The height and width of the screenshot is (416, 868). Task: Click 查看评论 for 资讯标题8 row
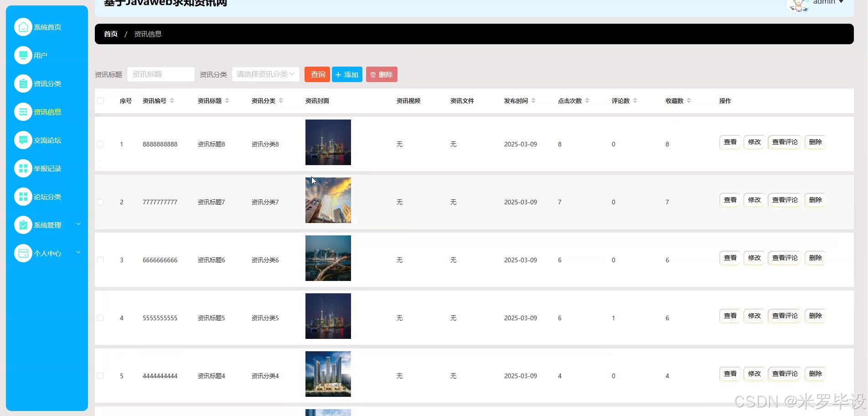tap(785, 142)
